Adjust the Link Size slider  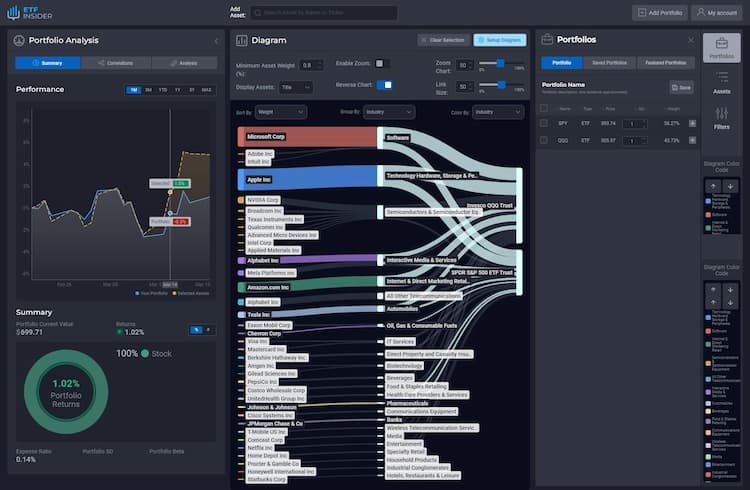coord(501,85)
